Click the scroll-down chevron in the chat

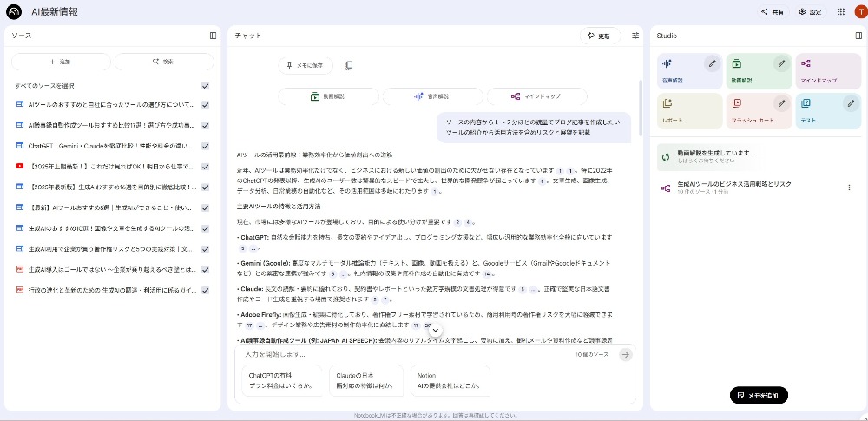click(x=436, y=330)
